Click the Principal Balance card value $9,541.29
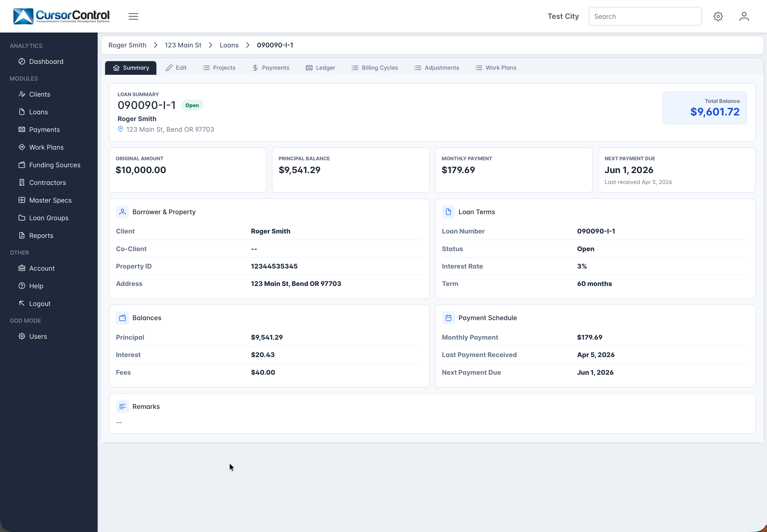Viewport: 767px width, 532px height. [x=299, y=170]
